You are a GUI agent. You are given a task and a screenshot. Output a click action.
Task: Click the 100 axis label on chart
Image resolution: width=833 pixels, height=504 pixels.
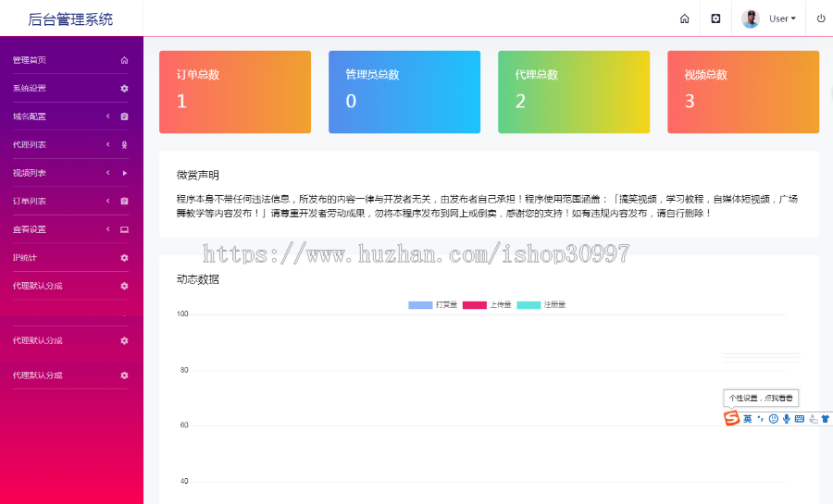click(x=182, y=314)
